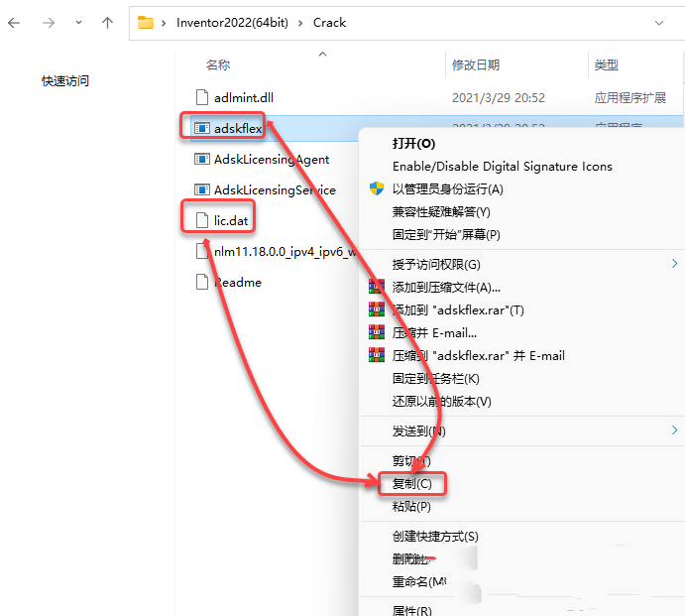685x616 pixels.
Task: Choose Enable/Disable Digital Signature Icons
Action: tap(503, 166)
